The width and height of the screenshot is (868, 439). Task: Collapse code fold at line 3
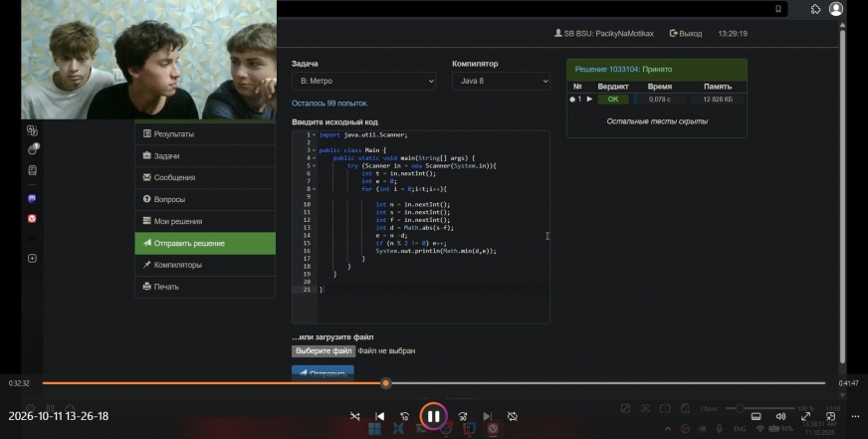point(314,150)
